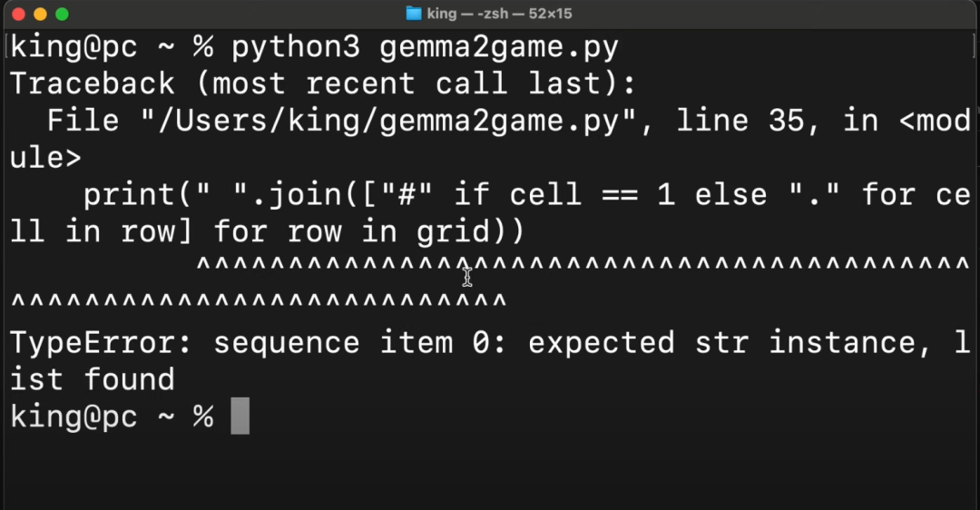The height and width of the screenshot is (510, 980).
Task: Click the blue folder icon in title bar
Action: click(x=414, y=14)
